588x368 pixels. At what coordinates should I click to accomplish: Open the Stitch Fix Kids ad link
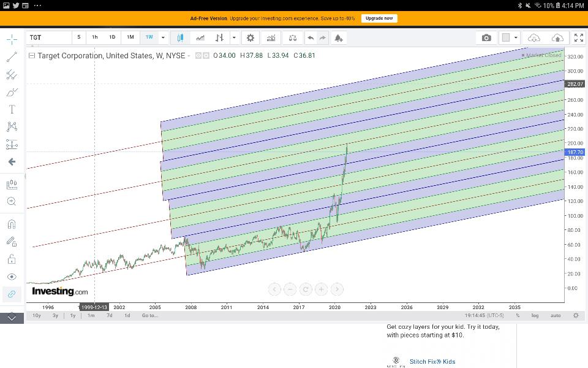(x=432, y=361)
